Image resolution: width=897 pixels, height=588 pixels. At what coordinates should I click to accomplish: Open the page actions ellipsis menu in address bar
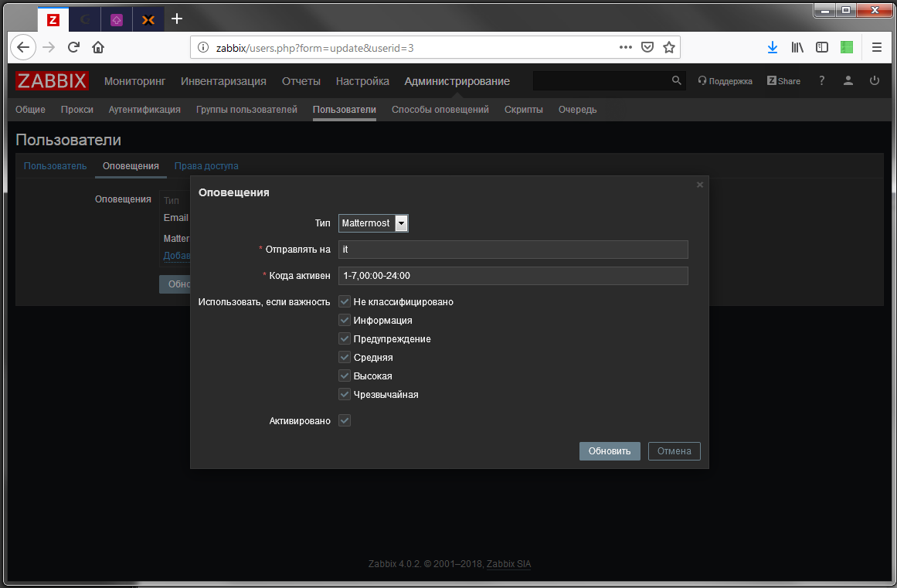click(x=625, y=47)
